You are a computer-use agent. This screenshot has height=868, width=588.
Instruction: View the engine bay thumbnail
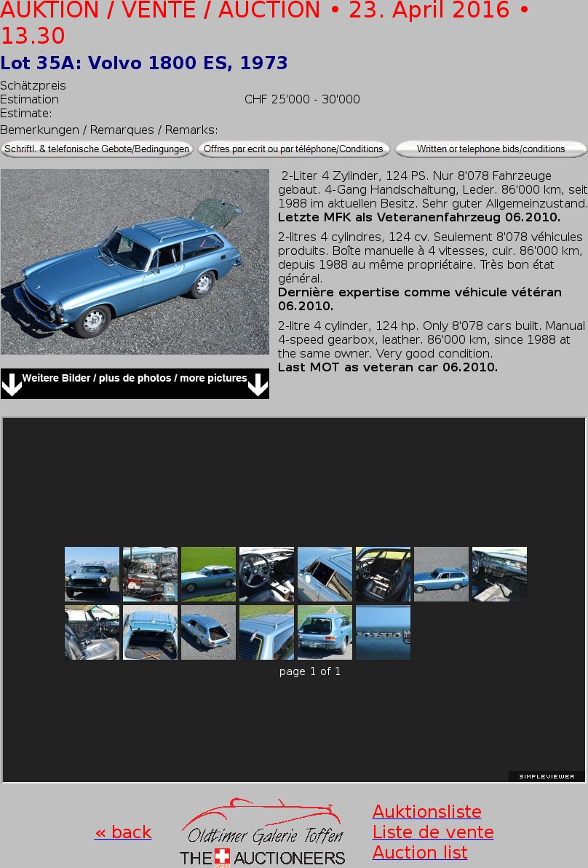point(150,574)
